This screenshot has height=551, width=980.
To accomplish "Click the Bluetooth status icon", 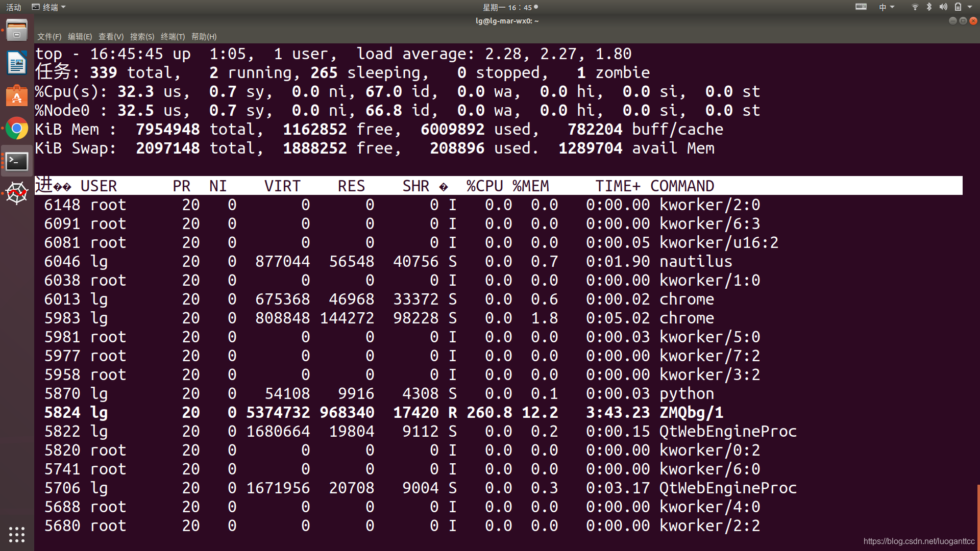I will pos(929,7).
